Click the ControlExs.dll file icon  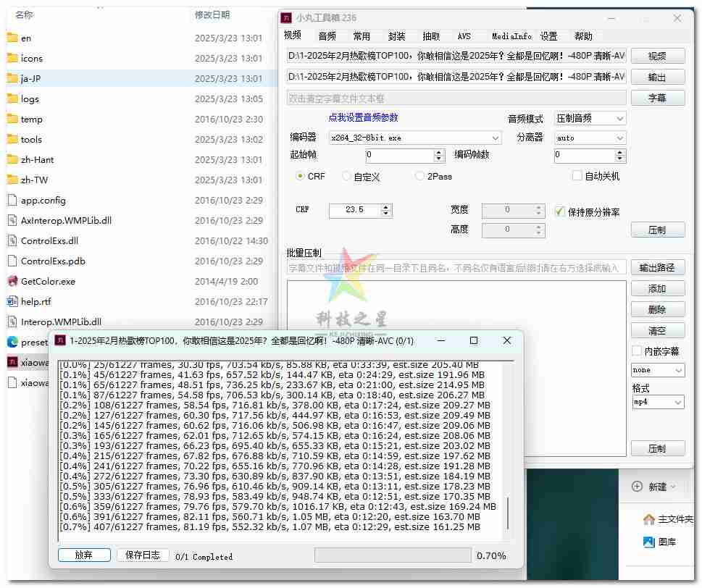pos(12,240)
